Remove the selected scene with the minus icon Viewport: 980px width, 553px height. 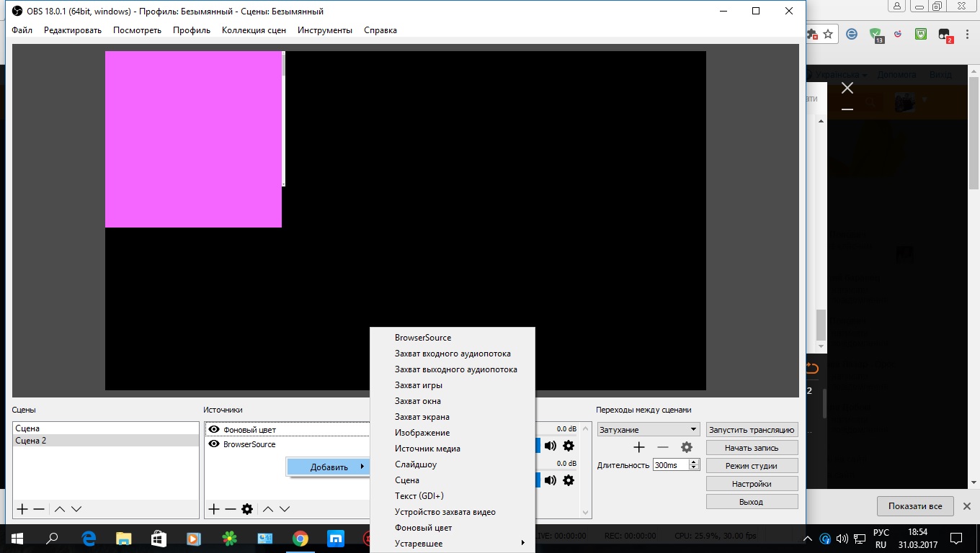pyautogui.click(x=39, y=509)
